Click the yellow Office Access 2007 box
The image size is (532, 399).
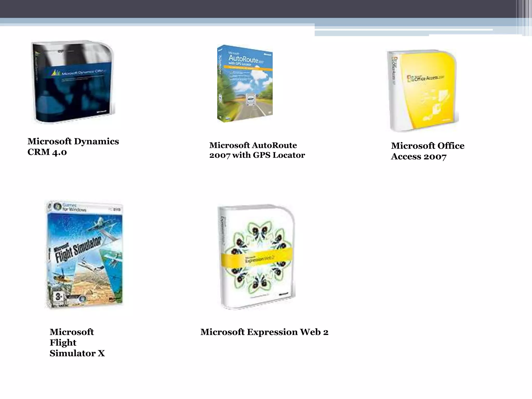[x=423, y=91]
